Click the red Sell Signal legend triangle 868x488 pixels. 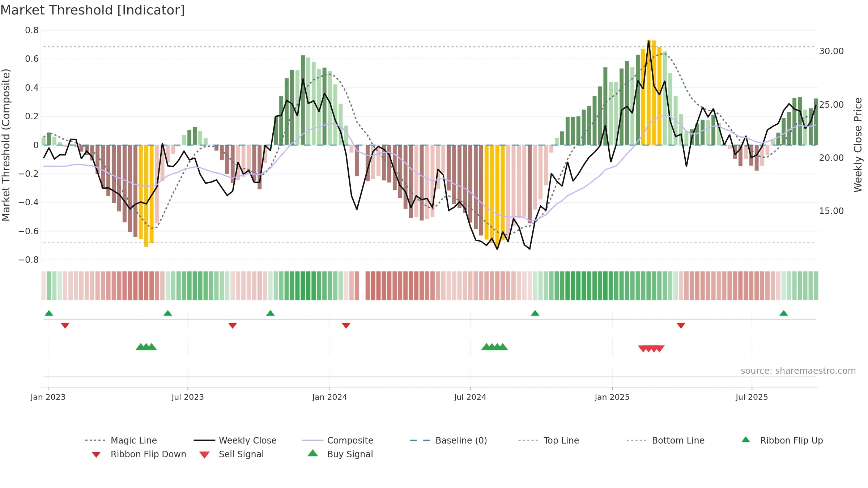pos(204,455)
